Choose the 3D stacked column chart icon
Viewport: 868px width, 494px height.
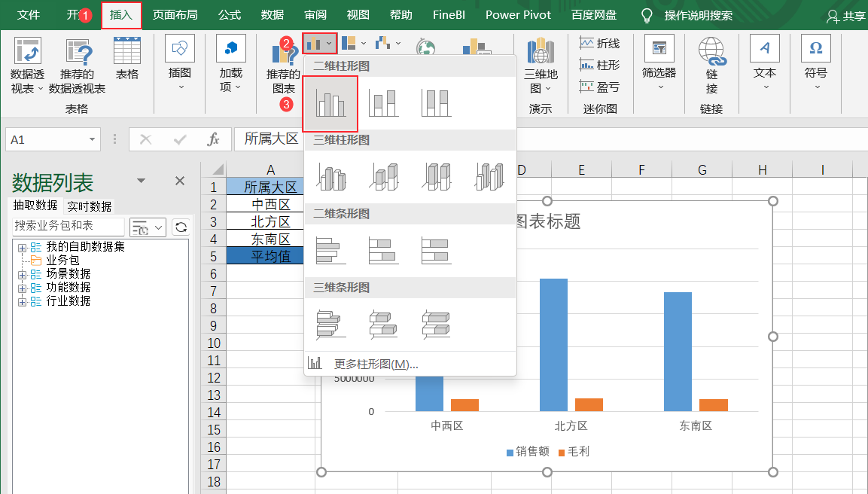point(384,177)
